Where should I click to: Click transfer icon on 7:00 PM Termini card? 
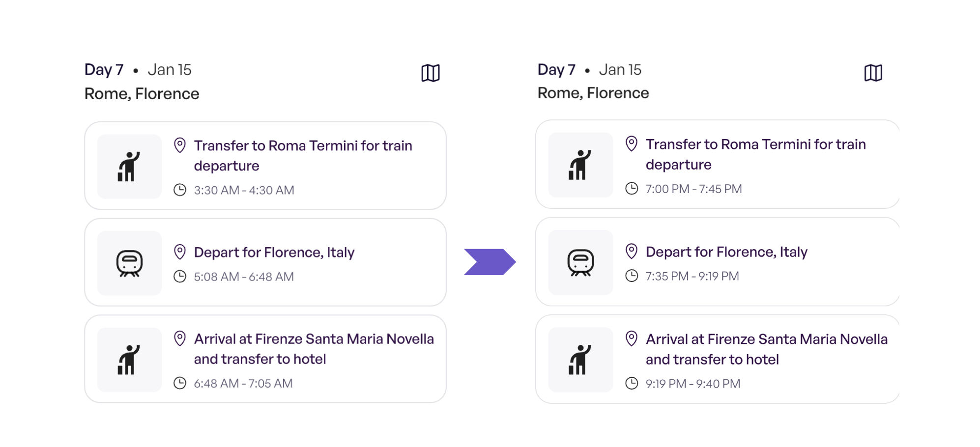click(580, 165)
